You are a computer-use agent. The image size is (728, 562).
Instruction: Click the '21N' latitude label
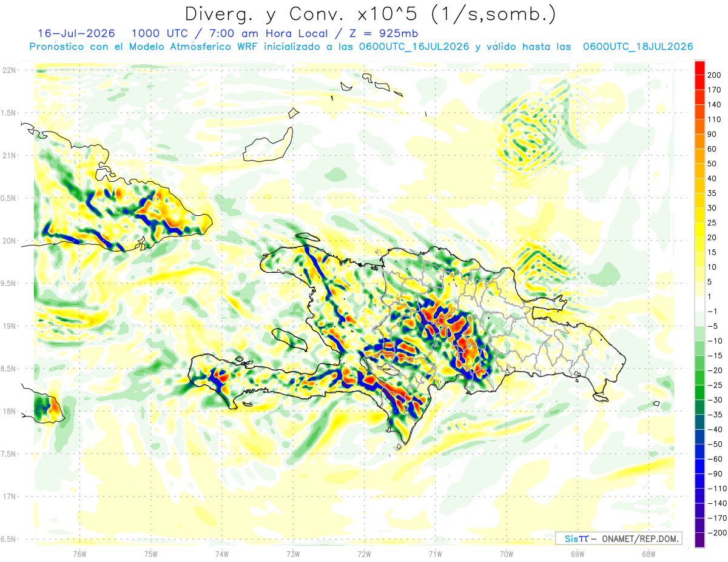click(9, 155)
